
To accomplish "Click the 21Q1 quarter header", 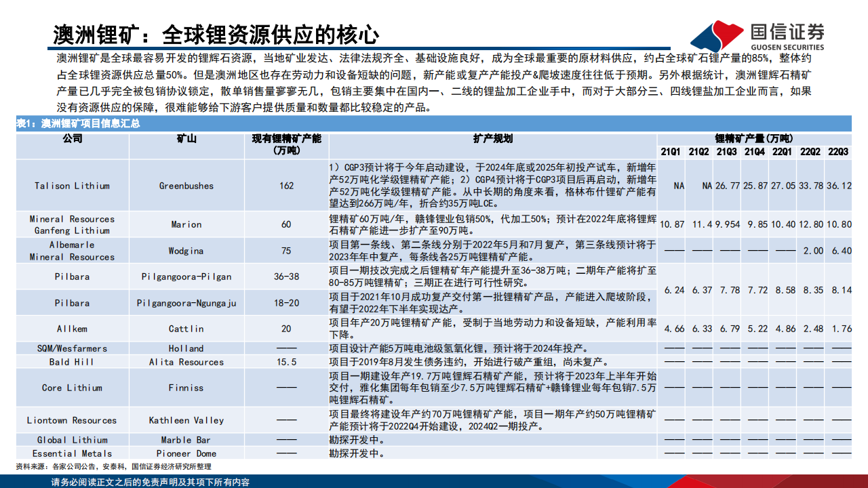I will 670,152.
